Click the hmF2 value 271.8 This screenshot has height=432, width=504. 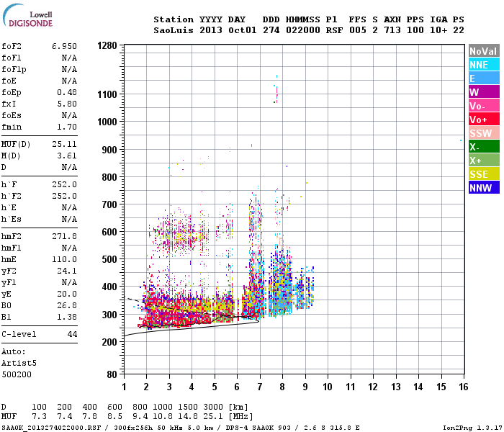coord(64,237)
